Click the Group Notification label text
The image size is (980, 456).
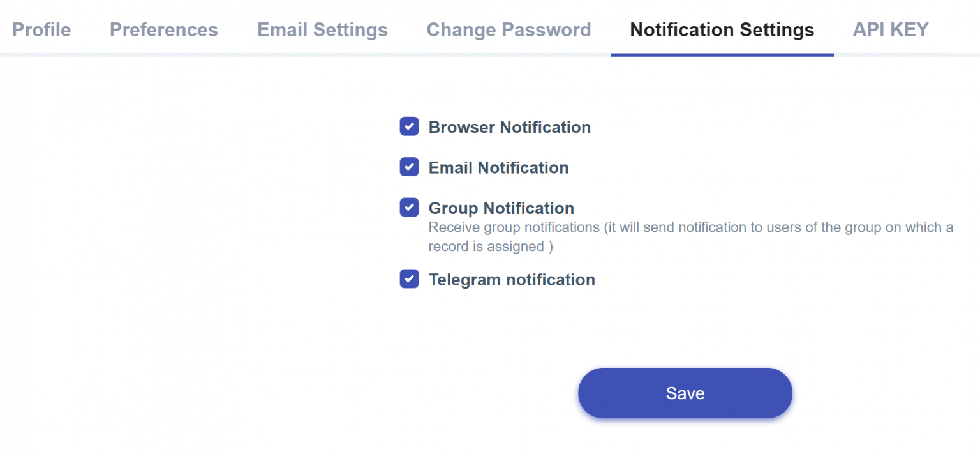pyautogui.click(x=501, y=208)
